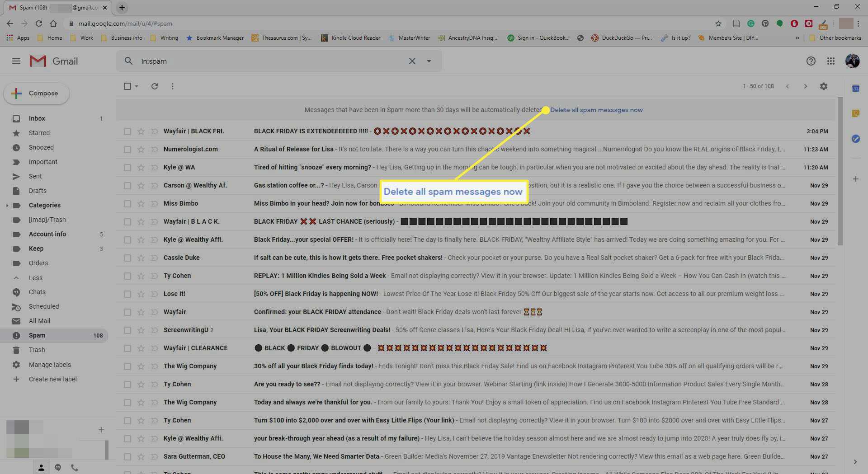This screenshot has height=474, width=868.
Task: Open a new Chrome tab
Action: (122, 7)
